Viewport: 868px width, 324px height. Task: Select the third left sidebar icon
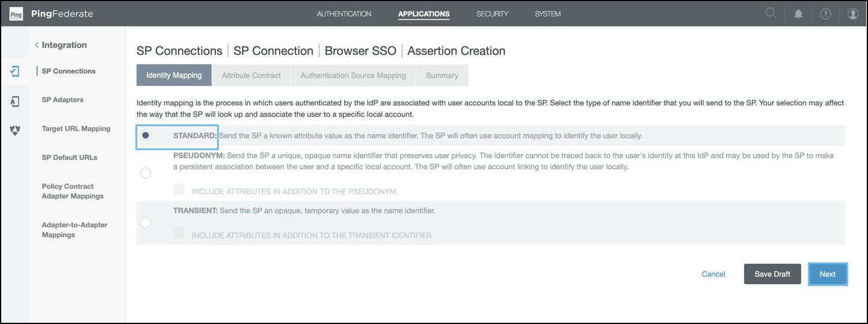pyautogui.click(x=15, y=129)
